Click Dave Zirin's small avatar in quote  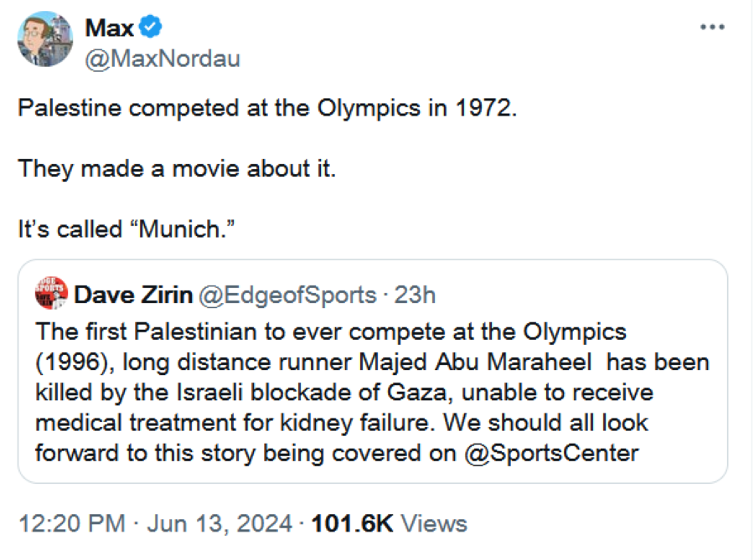(x=51, y=294)
